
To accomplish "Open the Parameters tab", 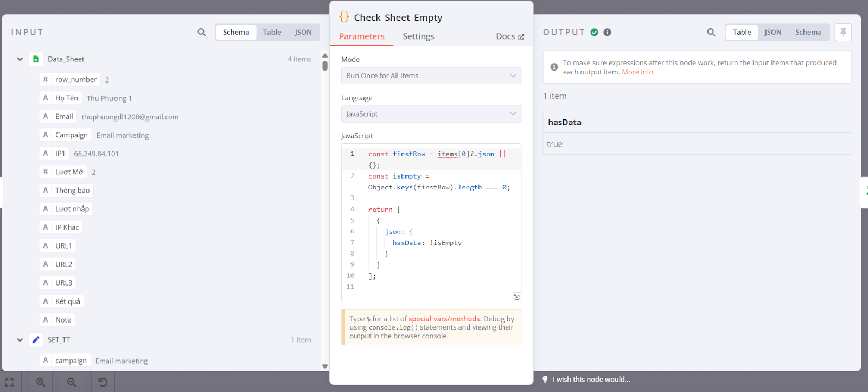I will point(362,36).
